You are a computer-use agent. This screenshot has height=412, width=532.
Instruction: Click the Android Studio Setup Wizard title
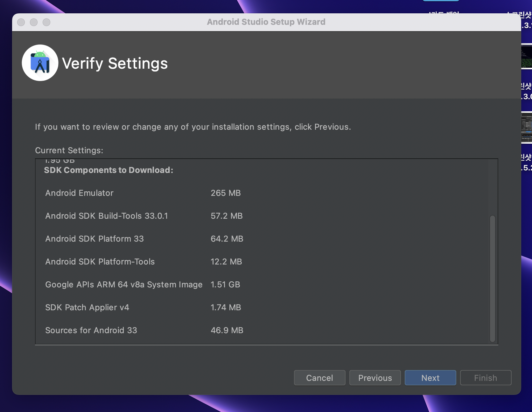tap(266, 22)
